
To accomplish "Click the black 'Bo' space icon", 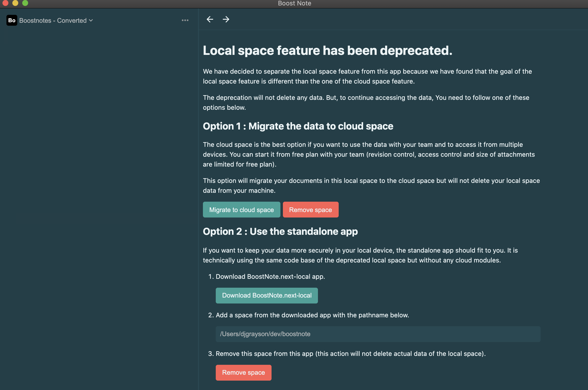I will 12,21.
